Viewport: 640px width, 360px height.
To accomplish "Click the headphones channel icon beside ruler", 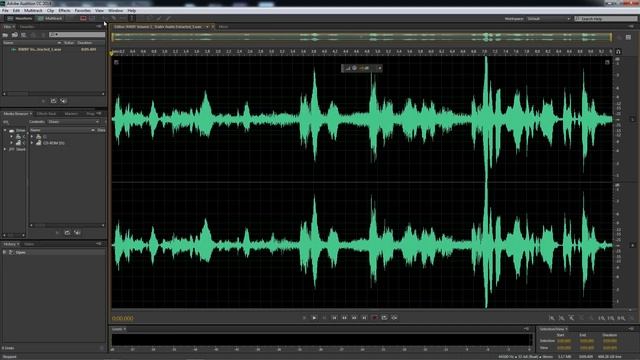I will point(618,52).
